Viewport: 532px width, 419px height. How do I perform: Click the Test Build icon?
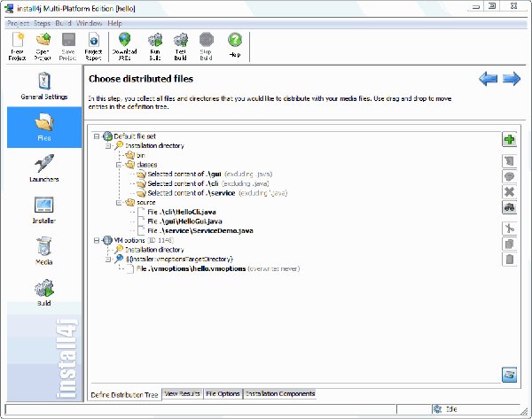(181, 47)
